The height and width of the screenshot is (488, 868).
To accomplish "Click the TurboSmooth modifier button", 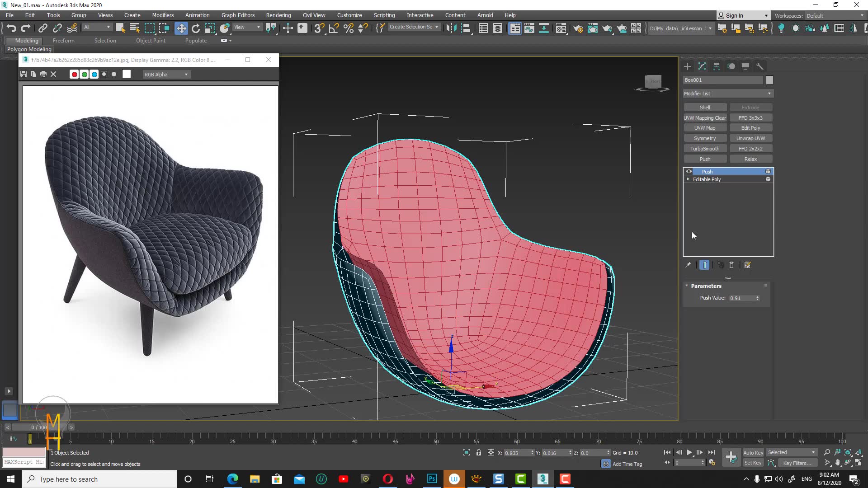I will click(x=705, y=148).
